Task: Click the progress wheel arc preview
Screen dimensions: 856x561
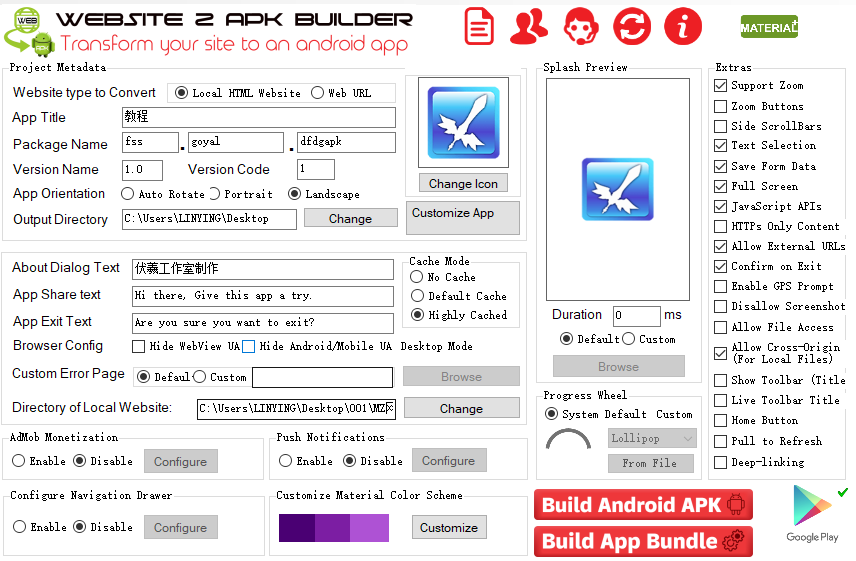Action: click(568, 439)
